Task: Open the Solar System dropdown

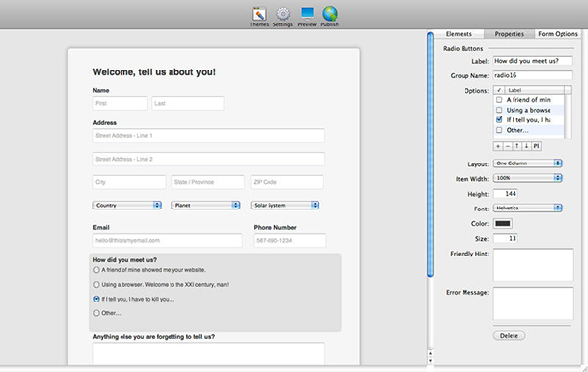Action: [285, 205]
